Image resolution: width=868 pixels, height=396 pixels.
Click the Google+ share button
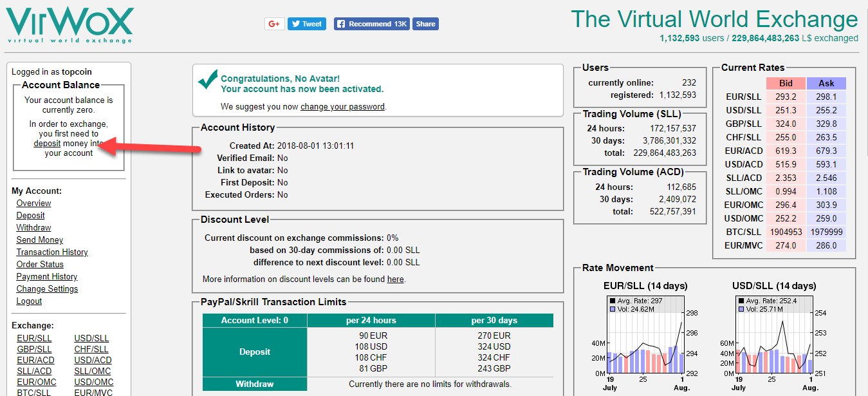pos(275,24)
